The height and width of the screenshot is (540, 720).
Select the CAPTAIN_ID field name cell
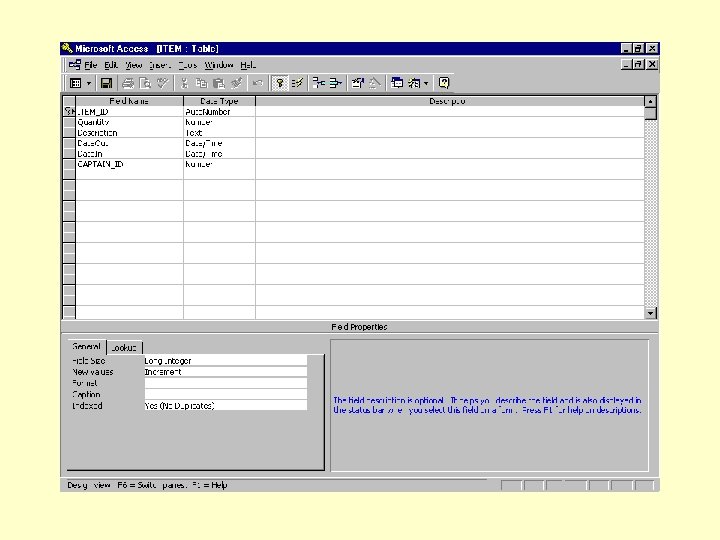(129, 164)
